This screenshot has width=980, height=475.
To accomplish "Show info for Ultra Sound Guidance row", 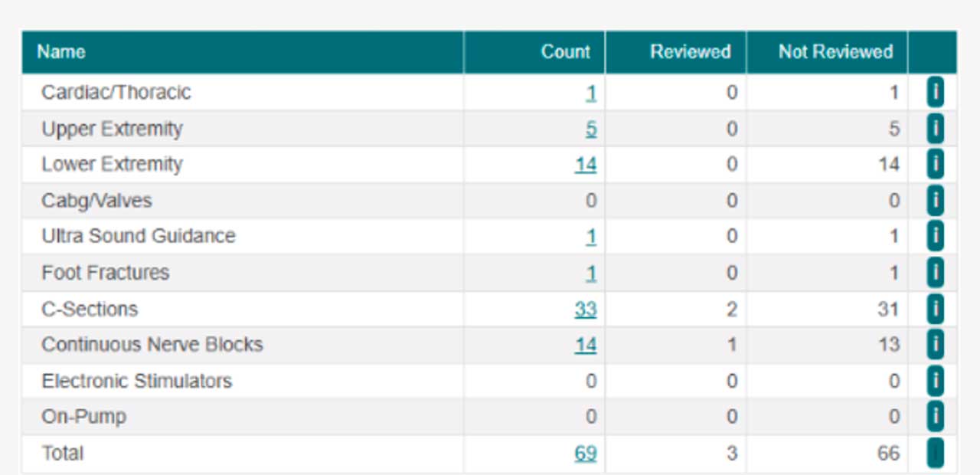I will click(935, 237).
